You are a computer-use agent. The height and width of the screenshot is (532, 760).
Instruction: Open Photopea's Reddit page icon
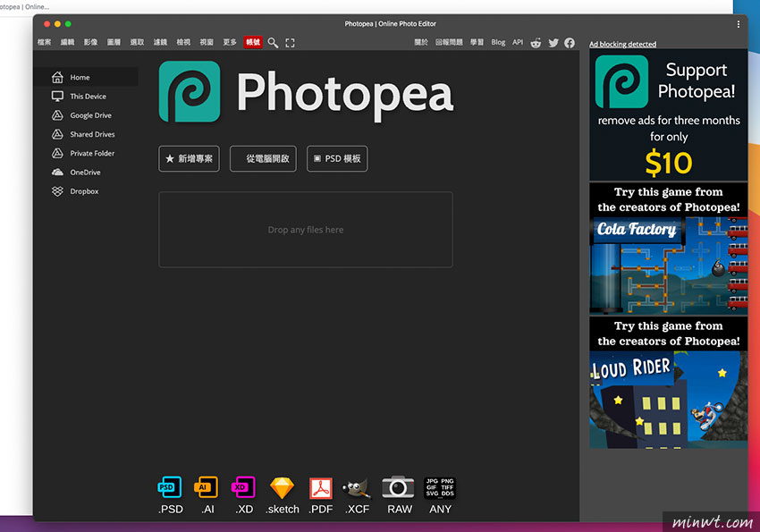(x=536, y=43)
